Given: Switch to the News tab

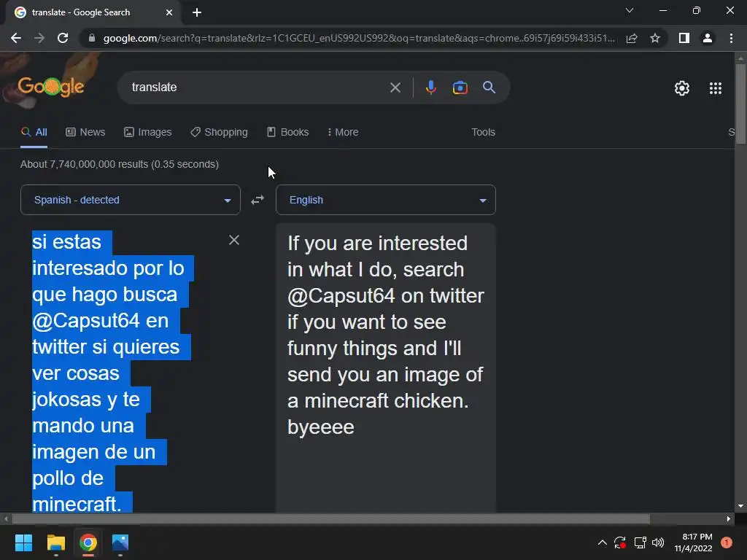Looking at the screenshot, I should (85, 132).
